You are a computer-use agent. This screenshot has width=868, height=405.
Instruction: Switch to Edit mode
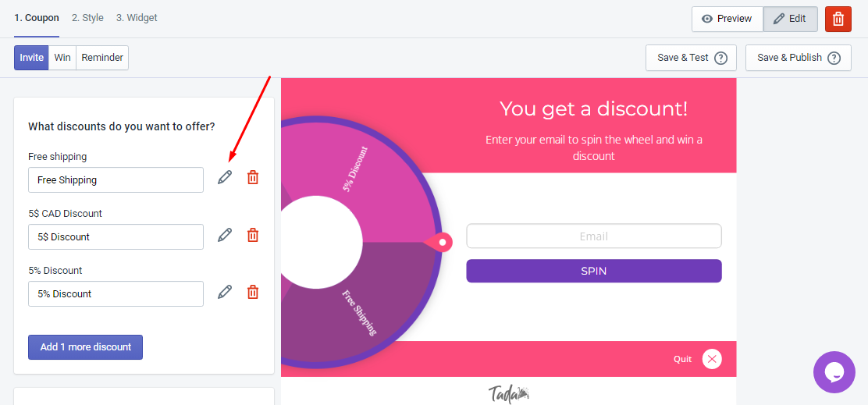791,19
